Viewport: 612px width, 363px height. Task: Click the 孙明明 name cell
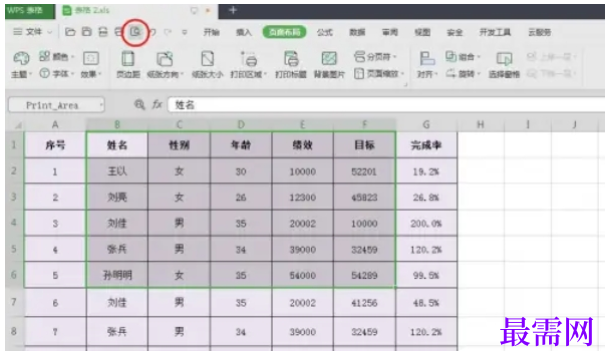(x=117, y=275)
